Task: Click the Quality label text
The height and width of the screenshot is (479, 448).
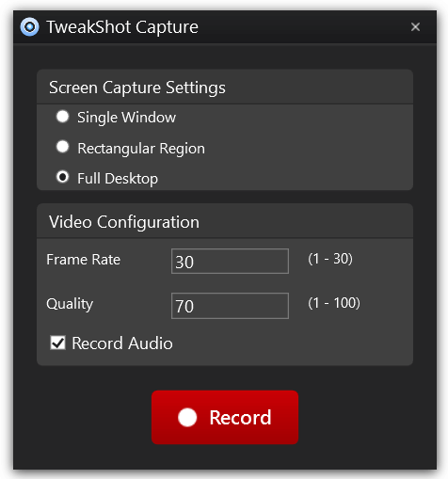Action: point(70,304)
